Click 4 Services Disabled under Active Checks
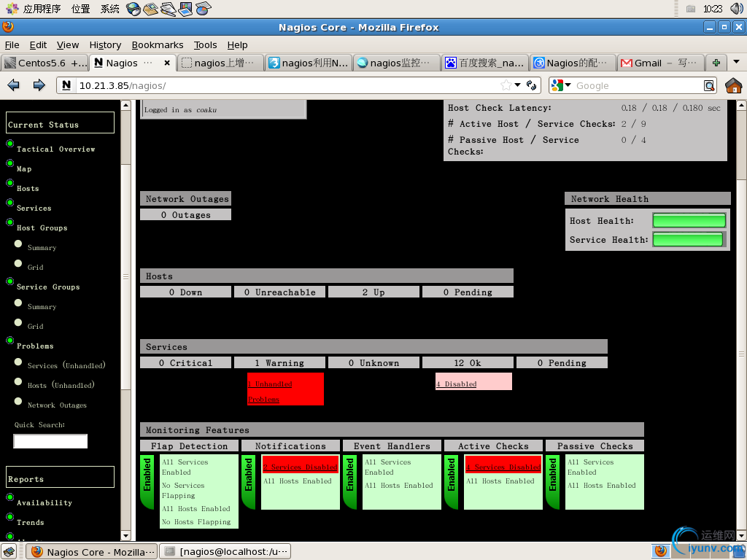 pyautogui.click(x=503, y=467)
